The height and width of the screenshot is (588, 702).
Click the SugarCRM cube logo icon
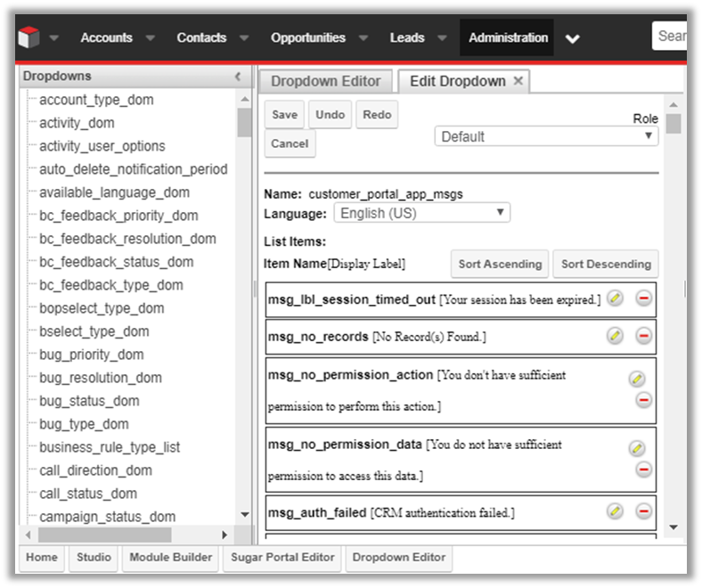(29, 37)
